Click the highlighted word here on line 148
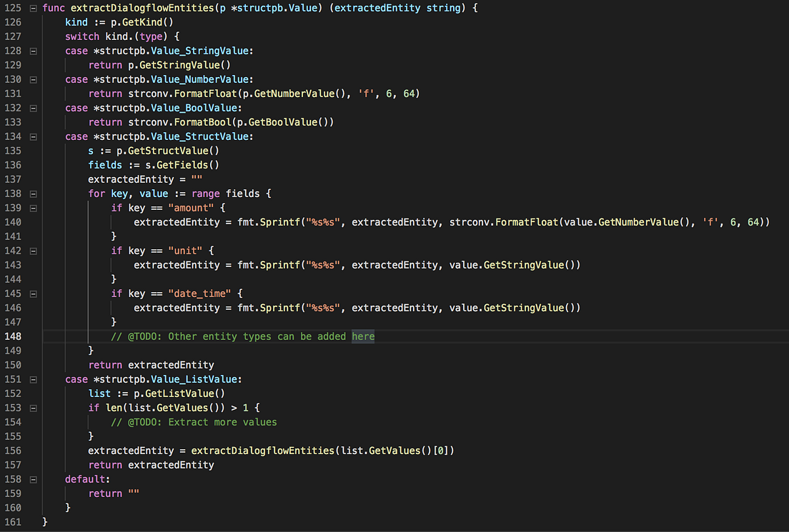789x532 pixels. point(362,336)
